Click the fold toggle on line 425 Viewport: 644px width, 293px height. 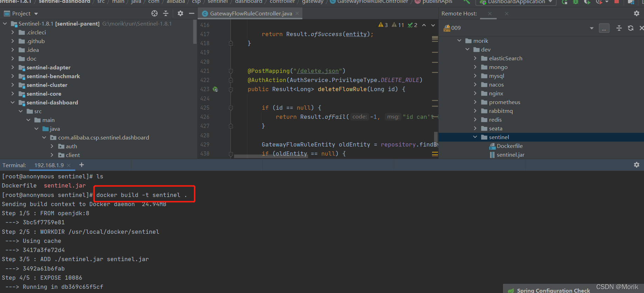click(231, 108)
